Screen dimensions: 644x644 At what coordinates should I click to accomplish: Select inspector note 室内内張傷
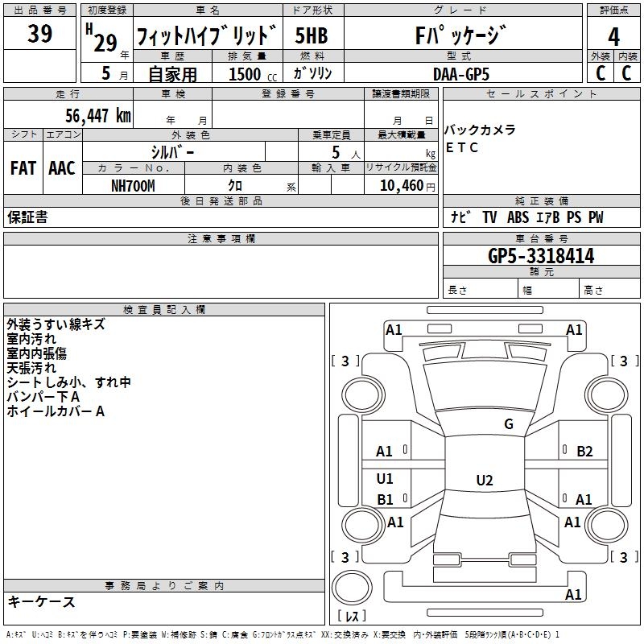point(36,353)
